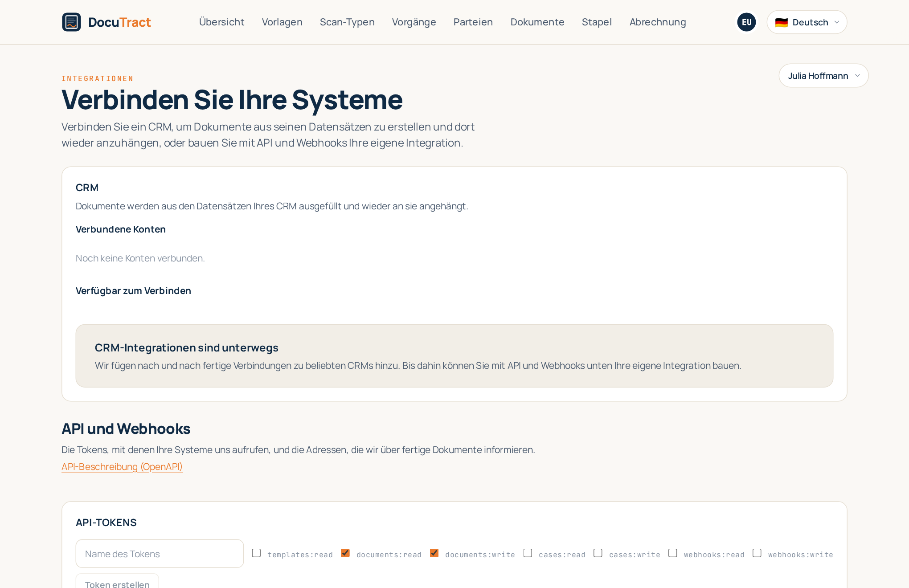The height and width of the screenshot is (588, 909).
Task: Enable the templates:read scope checkbox
Action: (x=256, y=553)
